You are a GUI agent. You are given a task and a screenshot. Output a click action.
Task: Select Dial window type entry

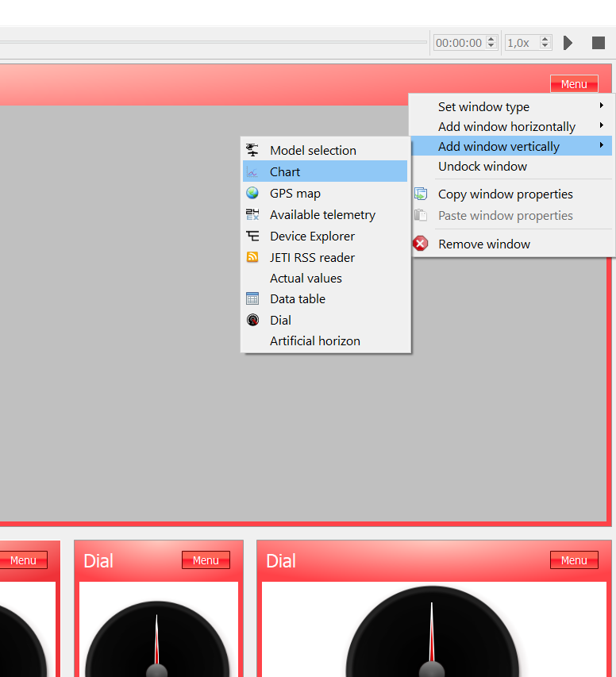(325, 320)
